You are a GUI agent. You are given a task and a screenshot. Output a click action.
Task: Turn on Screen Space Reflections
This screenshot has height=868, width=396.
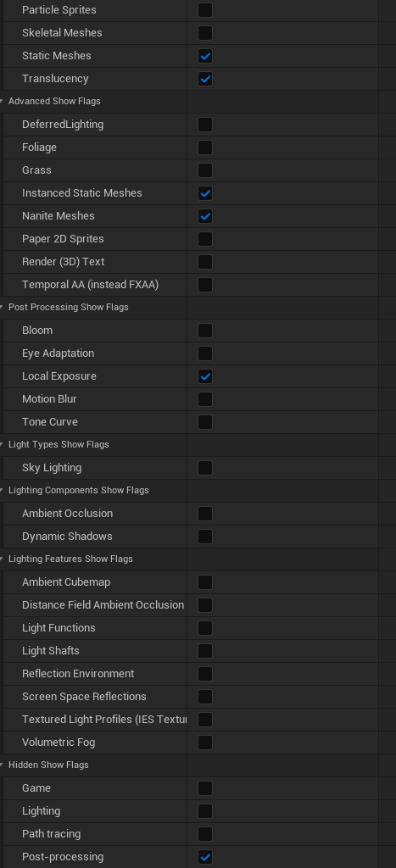[205, 697]
